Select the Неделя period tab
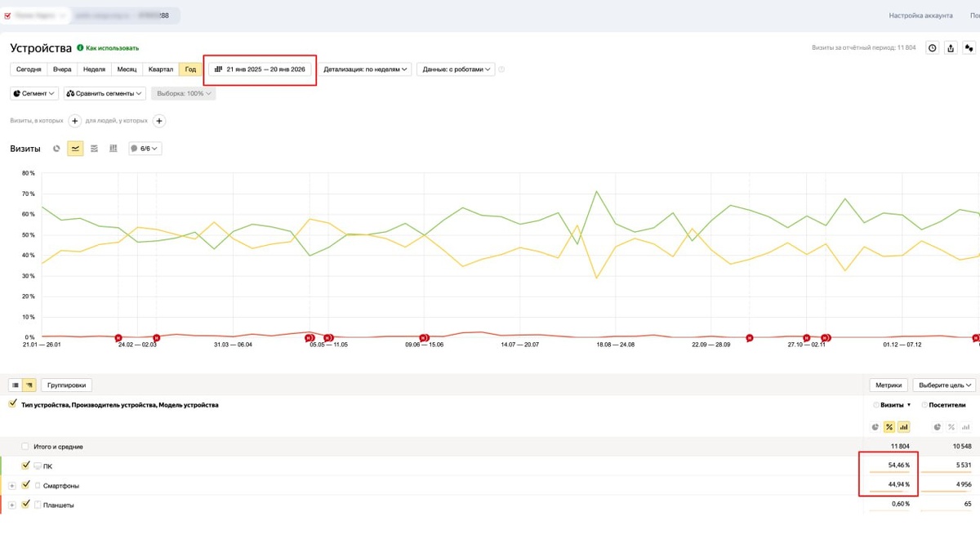Screen dimensions: 980x539 point(94,69)
